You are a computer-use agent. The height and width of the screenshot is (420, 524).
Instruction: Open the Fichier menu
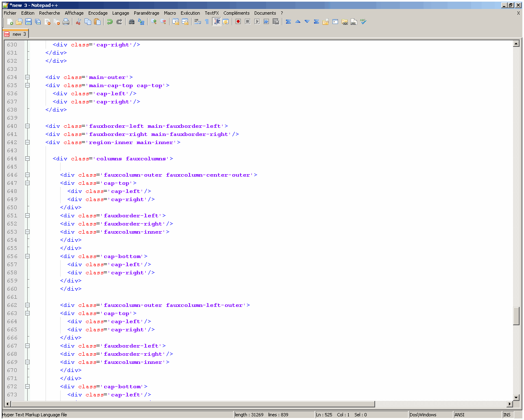[10, 13]
